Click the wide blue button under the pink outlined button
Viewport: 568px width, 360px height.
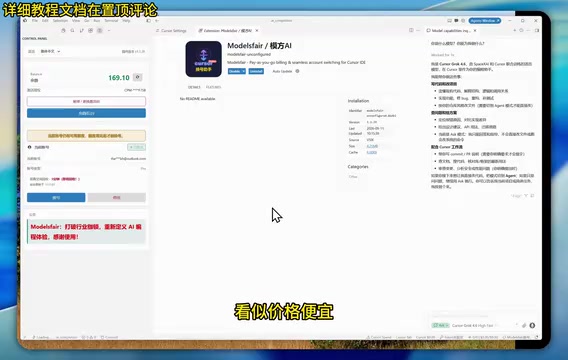(x=86, y=113)
